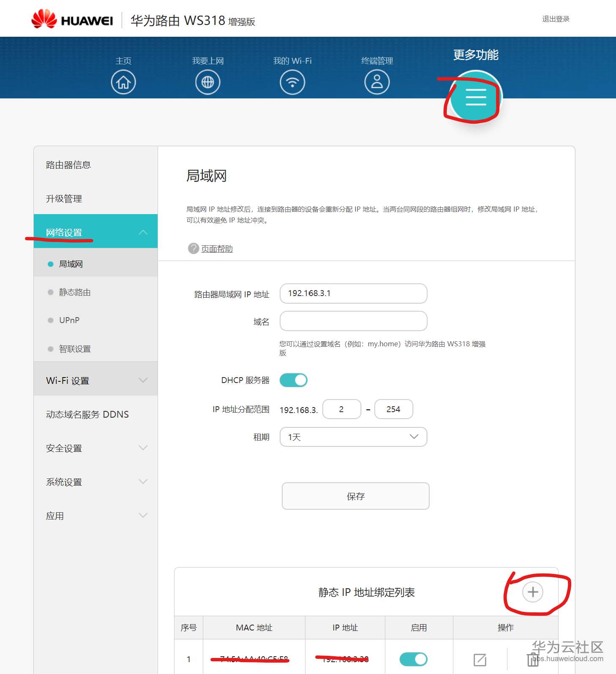Edit static IP binding row 1

point(480,660)
